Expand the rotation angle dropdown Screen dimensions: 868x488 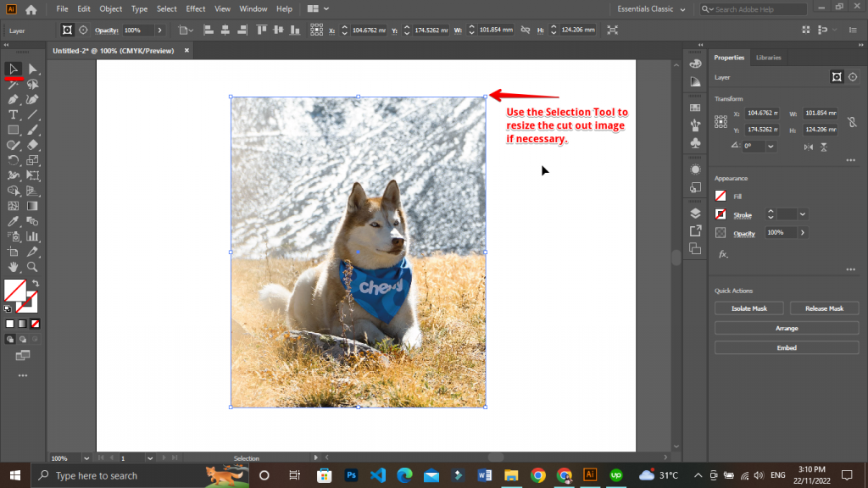click(771, 146)
